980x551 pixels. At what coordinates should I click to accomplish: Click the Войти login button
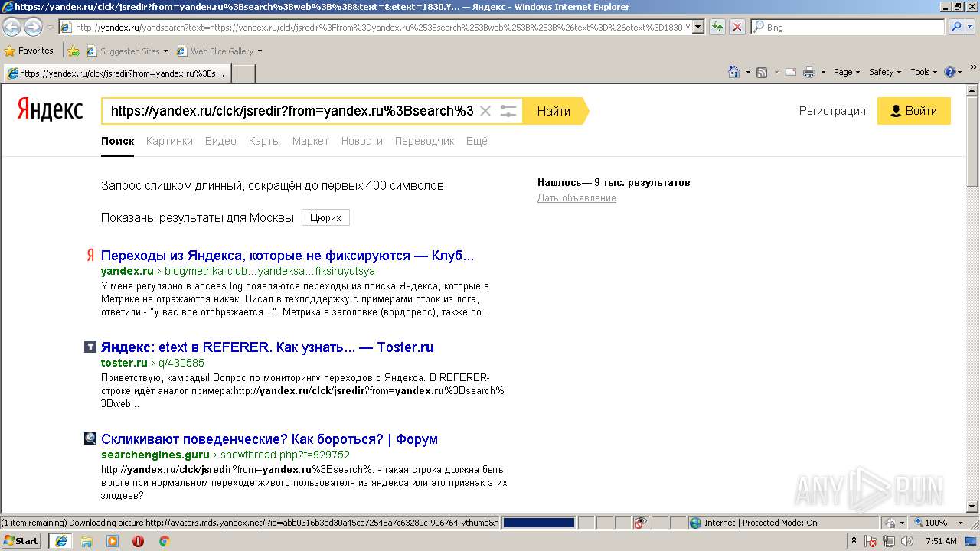tap(914, 111)
